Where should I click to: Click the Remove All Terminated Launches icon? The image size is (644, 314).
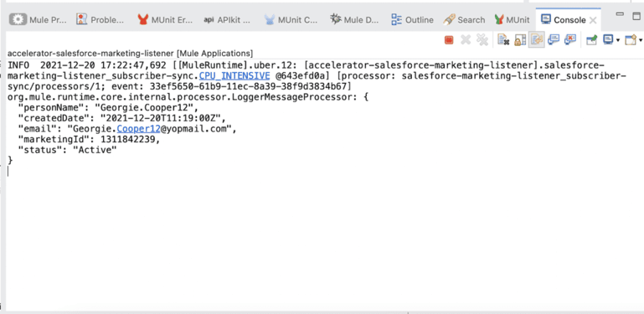482,40
